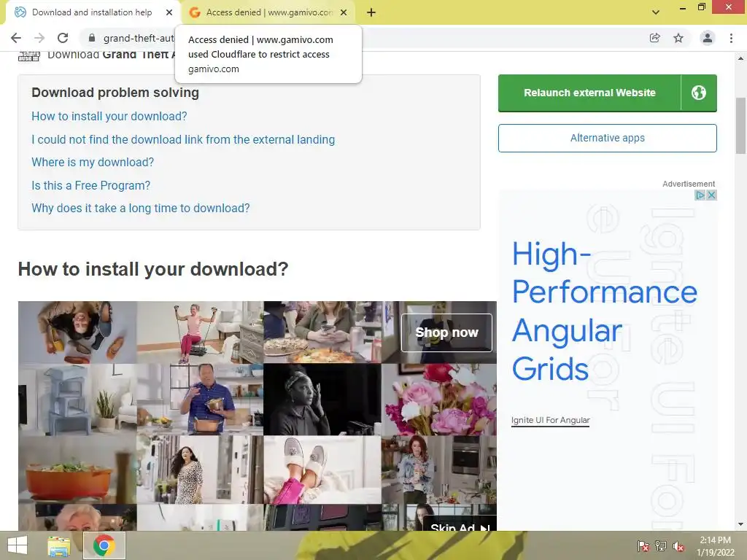Screen dimensions: 747x560
Task: Click the forward navigation arrow
Action: pyautogui.click(x=39, y=38)
